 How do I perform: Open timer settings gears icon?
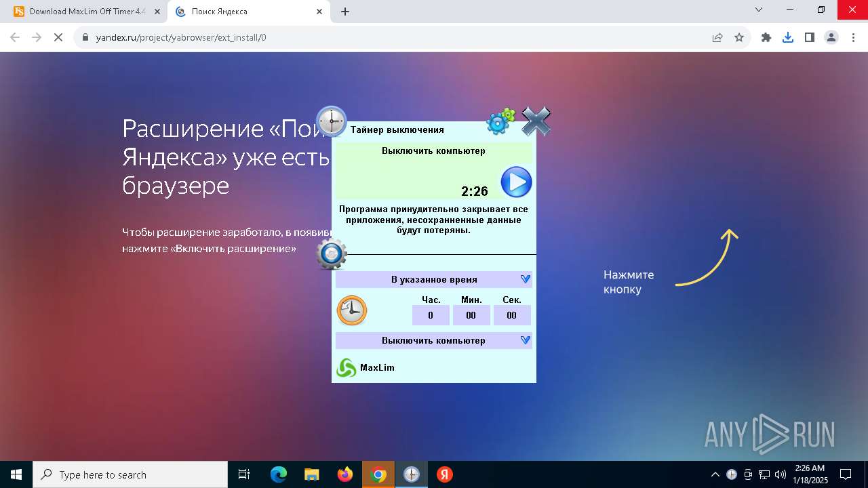[x=500, y=121]
